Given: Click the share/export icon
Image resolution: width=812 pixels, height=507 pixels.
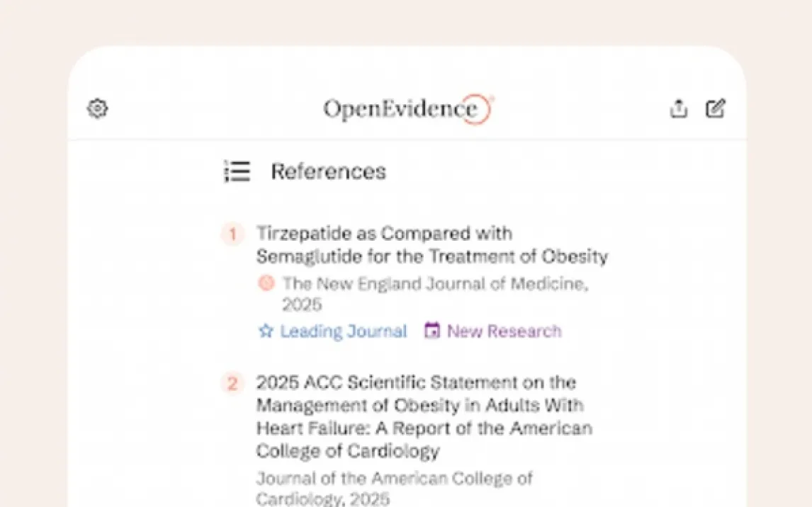Looking at the screenshot, I should click(x=679, y=109).
